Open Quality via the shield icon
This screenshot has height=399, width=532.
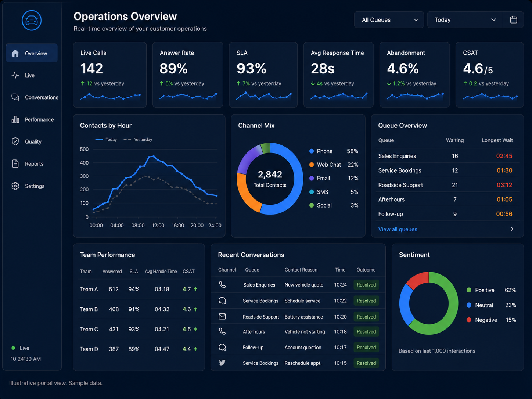[x=15, y=141]
